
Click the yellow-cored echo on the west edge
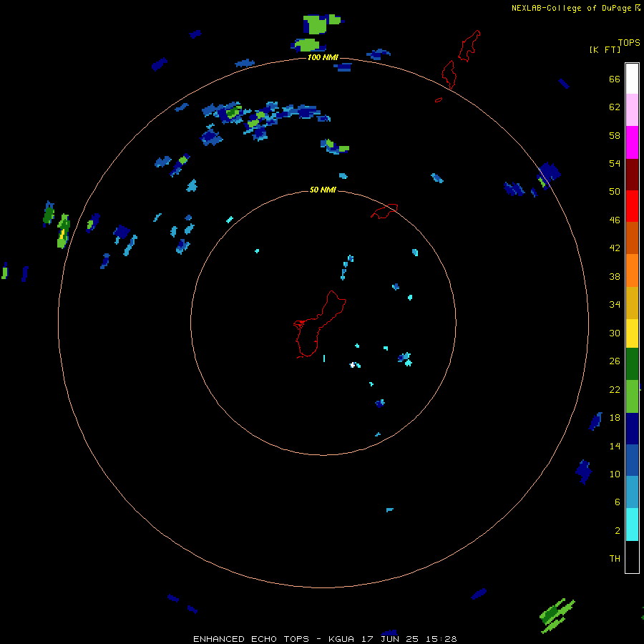(x=63, y=231)
